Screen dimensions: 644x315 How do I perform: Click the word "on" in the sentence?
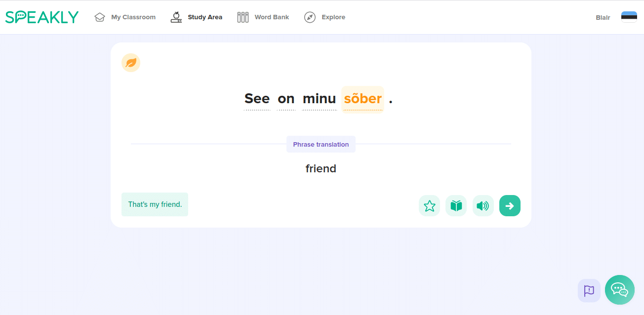coord(286,99)
